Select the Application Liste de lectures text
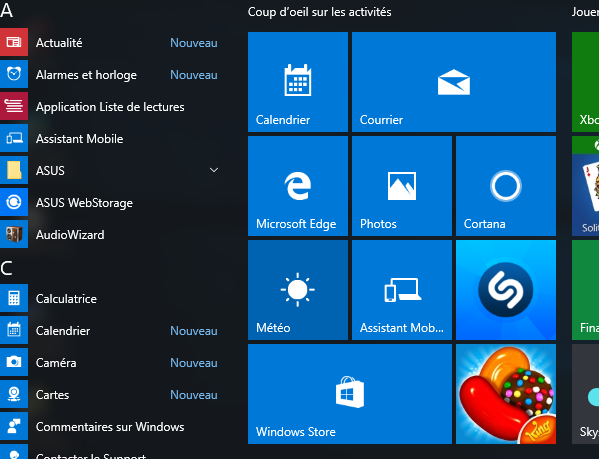Image resolution: width=599 pixels, height=459 pixels. coord(110,107)
